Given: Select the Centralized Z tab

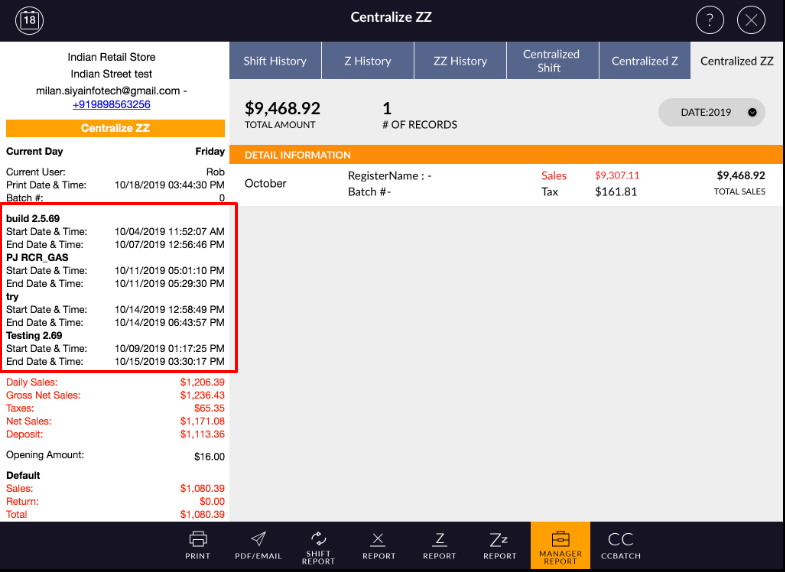Looking at the screenshot, I should pos(645,61).
